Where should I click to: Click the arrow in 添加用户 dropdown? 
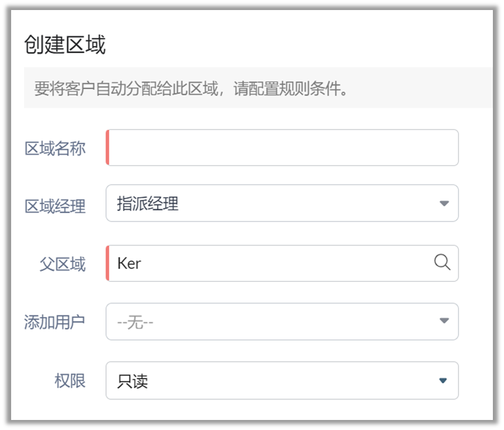click(x=444, y=321)
